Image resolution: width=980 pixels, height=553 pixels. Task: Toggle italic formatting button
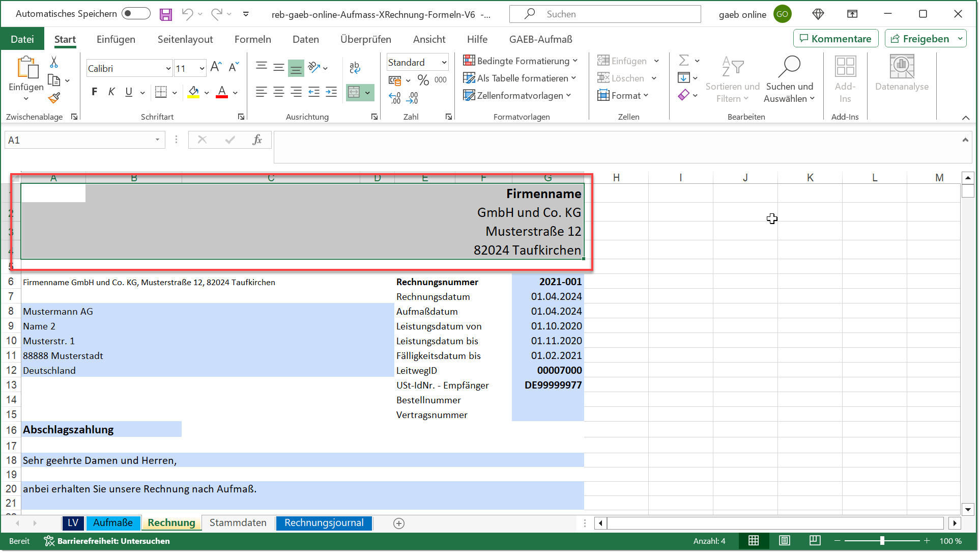point(111,92)
